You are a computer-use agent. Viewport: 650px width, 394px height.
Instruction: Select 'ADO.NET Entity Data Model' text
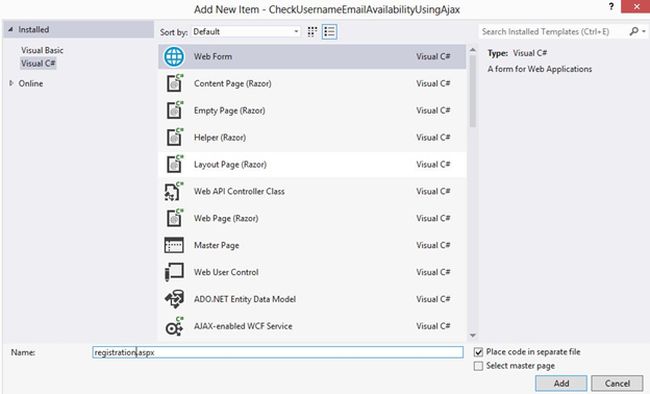pyautogui.click(x=245, y=299)
